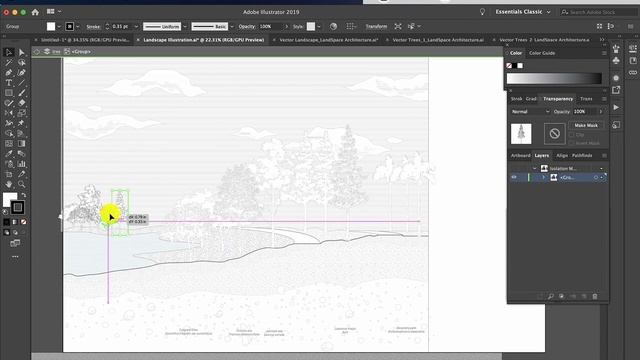This screenshot has height=360, width=640.
Task: Click Stroke label in control bar
Action: 93,27
